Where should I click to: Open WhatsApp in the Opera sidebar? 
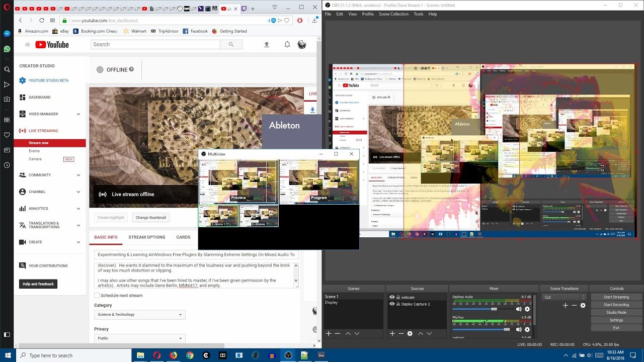coord(7,49)
